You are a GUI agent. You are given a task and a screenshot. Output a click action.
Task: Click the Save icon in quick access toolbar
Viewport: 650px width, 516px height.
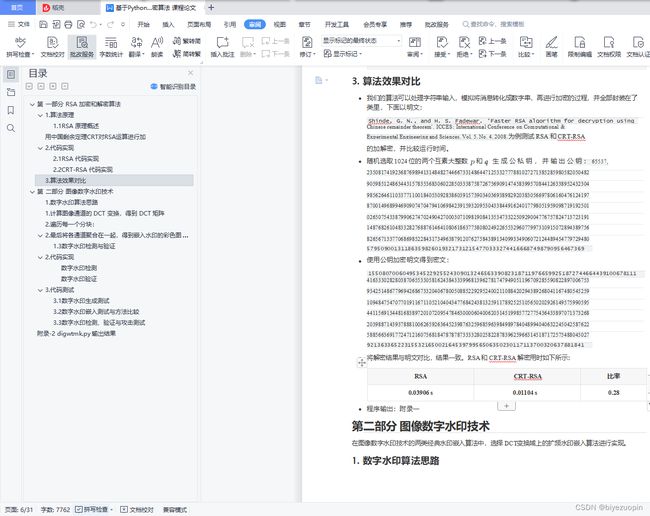(43, 24)
